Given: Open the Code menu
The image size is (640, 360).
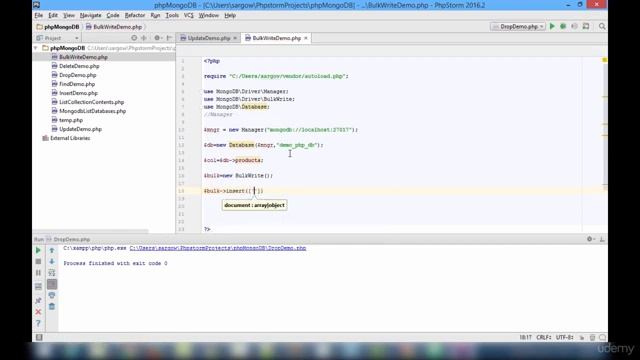Looking at the screenshot, I should pos(113,16).
